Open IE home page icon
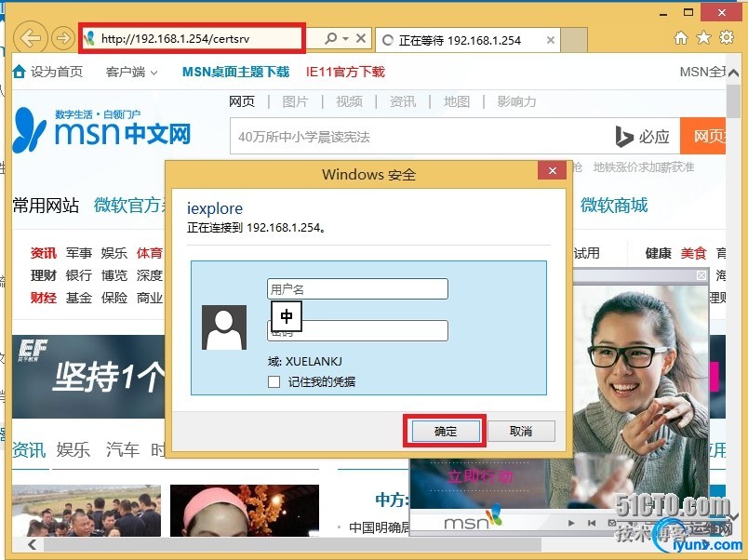Screen dimensions: 748x560 [x=681, y=38]
